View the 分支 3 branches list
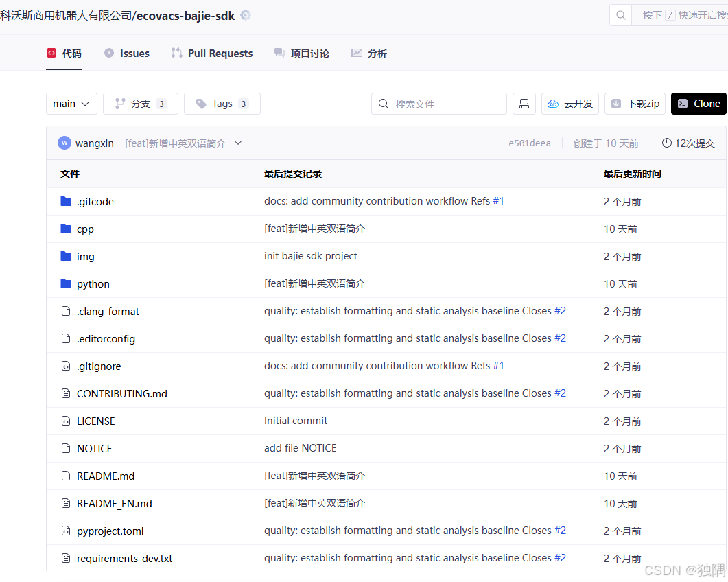Viewport: 728px width, 582px height. coord(140,104)
